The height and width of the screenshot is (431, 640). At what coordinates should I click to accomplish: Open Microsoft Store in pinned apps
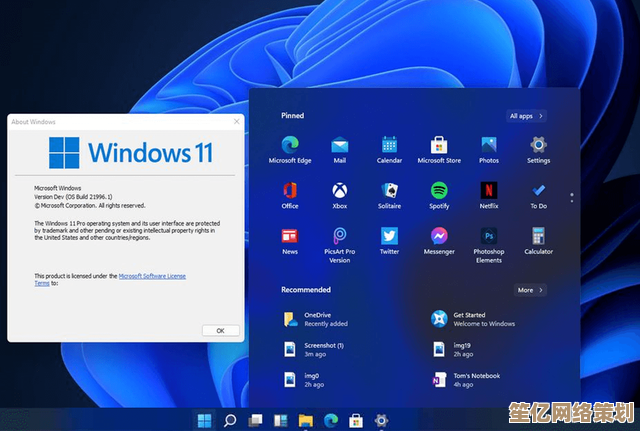439,145
